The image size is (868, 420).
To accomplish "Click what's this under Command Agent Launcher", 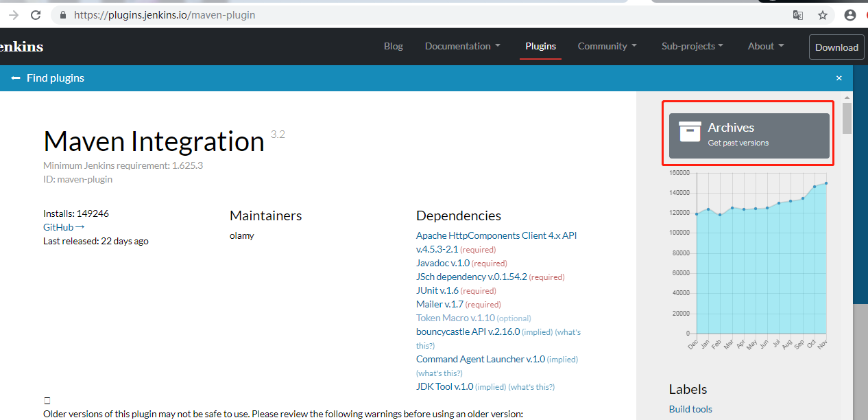I will tap(439, 373).
